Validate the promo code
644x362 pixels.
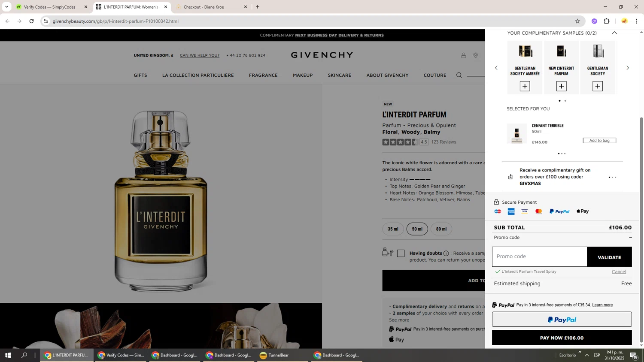pos(609,257)
